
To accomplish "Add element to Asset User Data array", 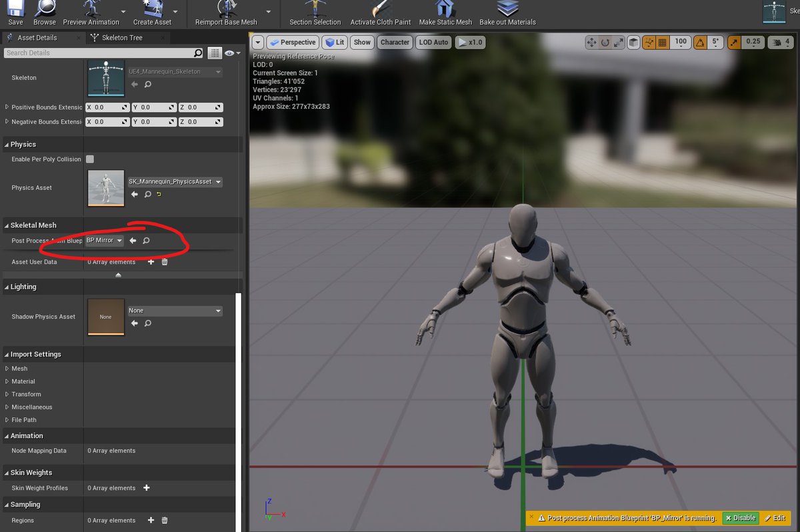I will click(x=151, y=262).
